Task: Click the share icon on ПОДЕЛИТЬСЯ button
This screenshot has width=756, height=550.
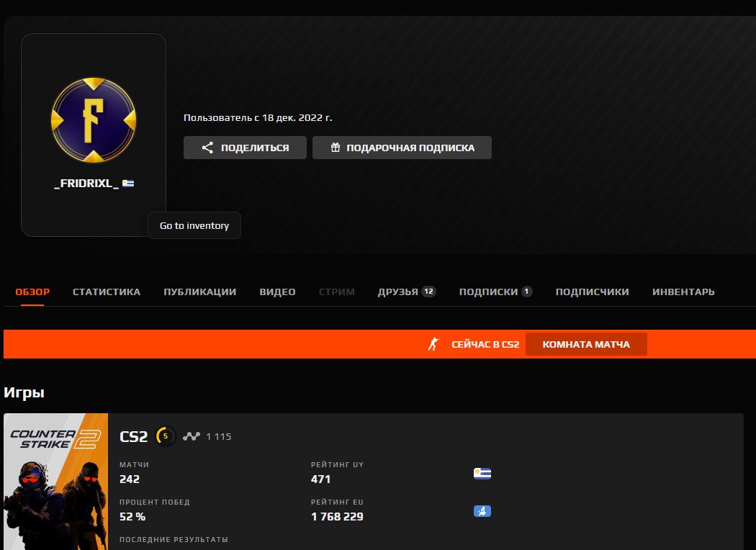Action: pyautogui.click(x=207, y=147)
